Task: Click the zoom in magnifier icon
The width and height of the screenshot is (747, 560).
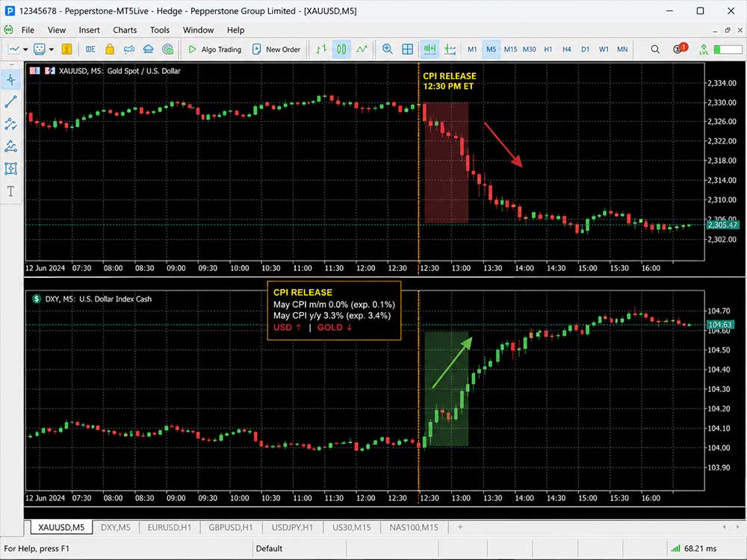Action: click(x=387, y=49)
